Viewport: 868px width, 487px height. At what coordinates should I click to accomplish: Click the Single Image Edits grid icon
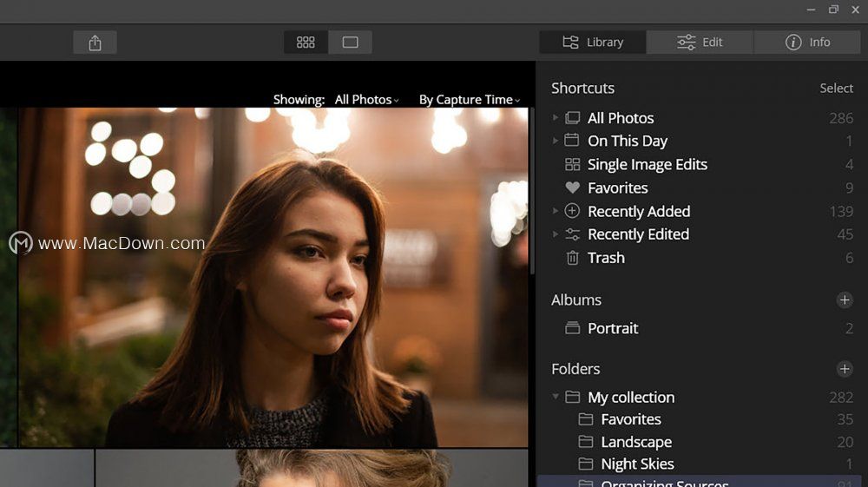pyautogui.click(x=572, y=164)
